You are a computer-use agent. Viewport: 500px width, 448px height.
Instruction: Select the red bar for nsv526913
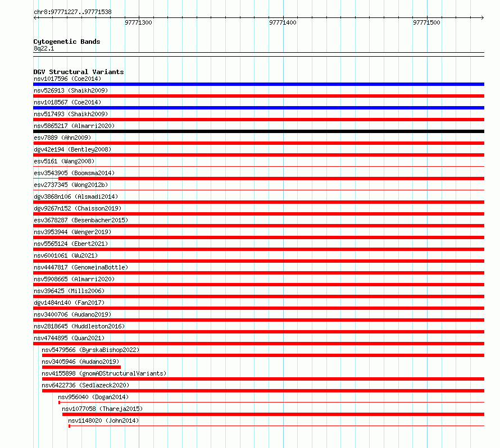(x=258, y=96)
